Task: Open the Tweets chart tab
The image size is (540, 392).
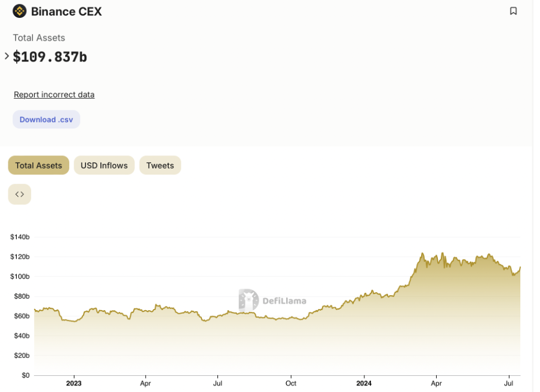Action: click(x=160, y=166)
